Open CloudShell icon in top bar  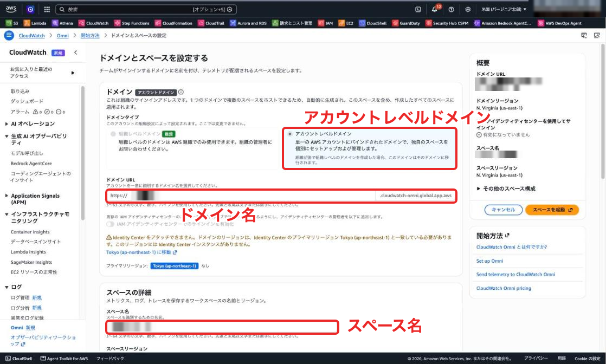coord(418,9)
